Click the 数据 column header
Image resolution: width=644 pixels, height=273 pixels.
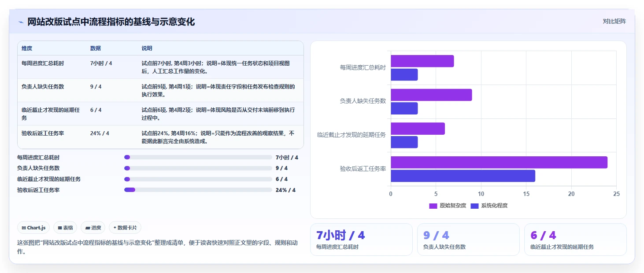[96, 48]
